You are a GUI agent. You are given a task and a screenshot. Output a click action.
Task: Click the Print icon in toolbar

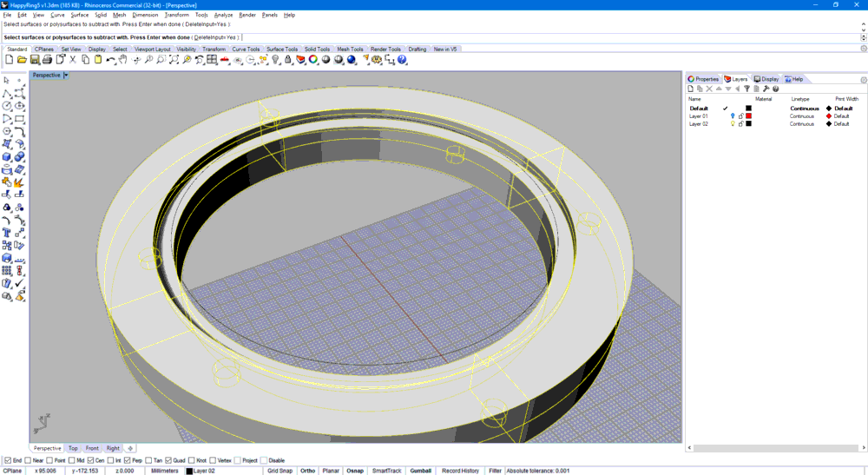[48, 60]
